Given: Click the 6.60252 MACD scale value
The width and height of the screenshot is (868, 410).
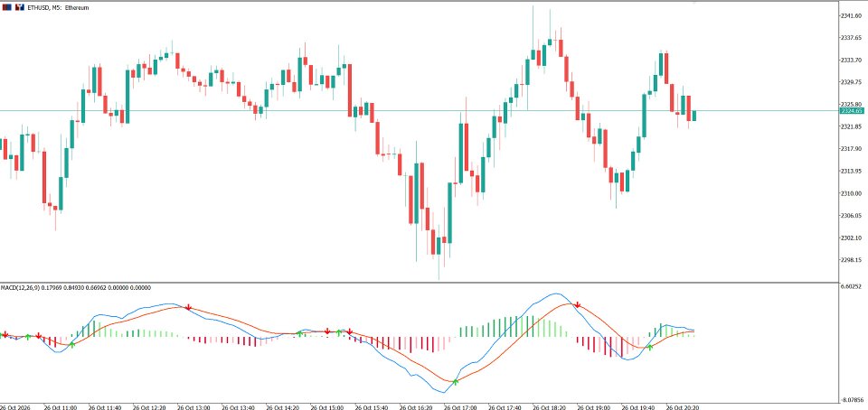Looking at the screenshot, I should pos(851,287).
